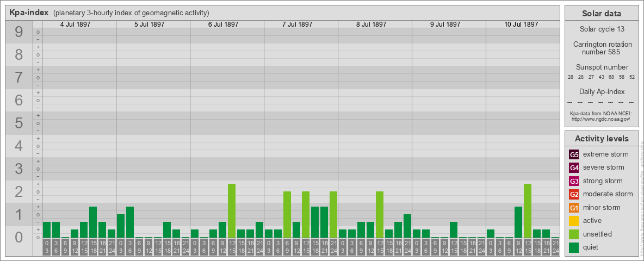Viewport: 644px width, 261px height.
Task: Click the 15-18 quiet bar on 4 Jul
Action: pyautogui.click(x=93, y=222)
